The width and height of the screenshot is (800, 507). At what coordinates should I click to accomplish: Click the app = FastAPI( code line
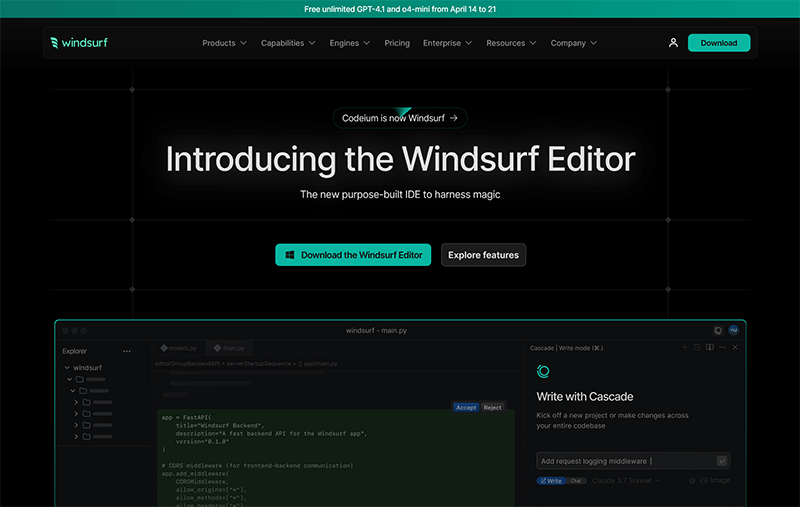tap(186, 417)
